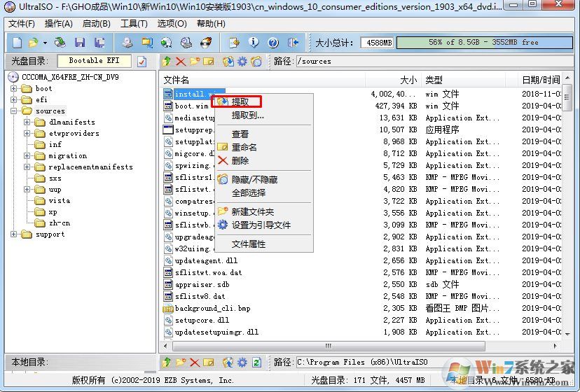Open the 工具(T) menu
This screenshot has width=580, height=392.
click(134, 24)
